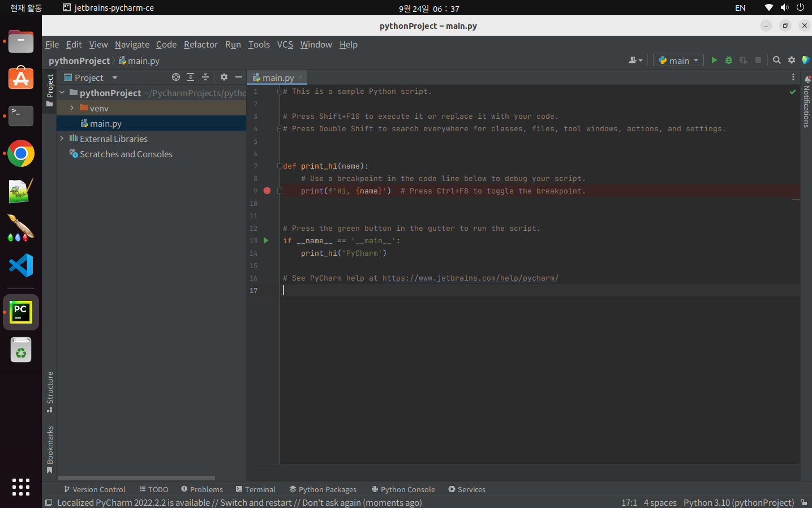Collapse the pythonProject root folder
The width and height of the screenshot is (812, 508).
coord(62,92)
